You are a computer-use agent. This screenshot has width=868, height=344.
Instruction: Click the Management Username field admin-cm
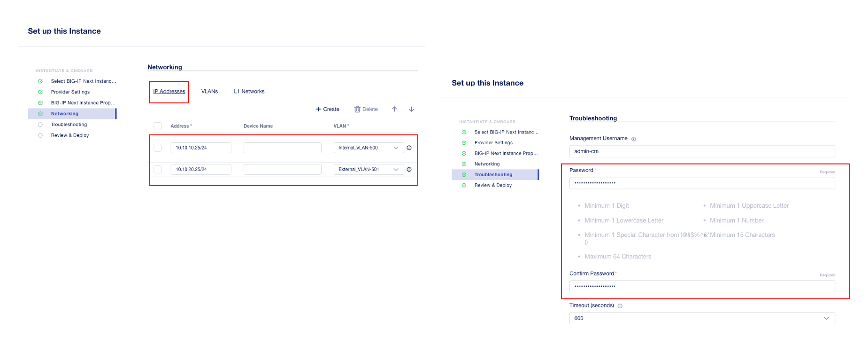coord(702,151)
